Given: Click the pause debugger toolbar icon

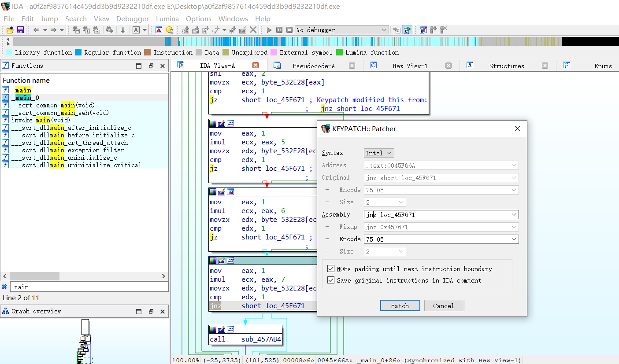Looking at the screenshot, I should [x=279, y=30].
